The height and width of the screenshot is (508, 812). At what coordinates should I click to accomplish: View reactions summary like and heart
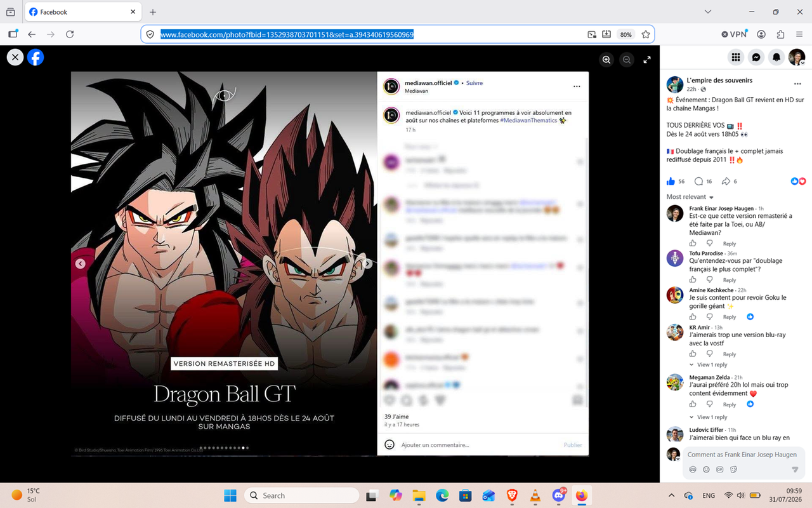pos(798,181)
